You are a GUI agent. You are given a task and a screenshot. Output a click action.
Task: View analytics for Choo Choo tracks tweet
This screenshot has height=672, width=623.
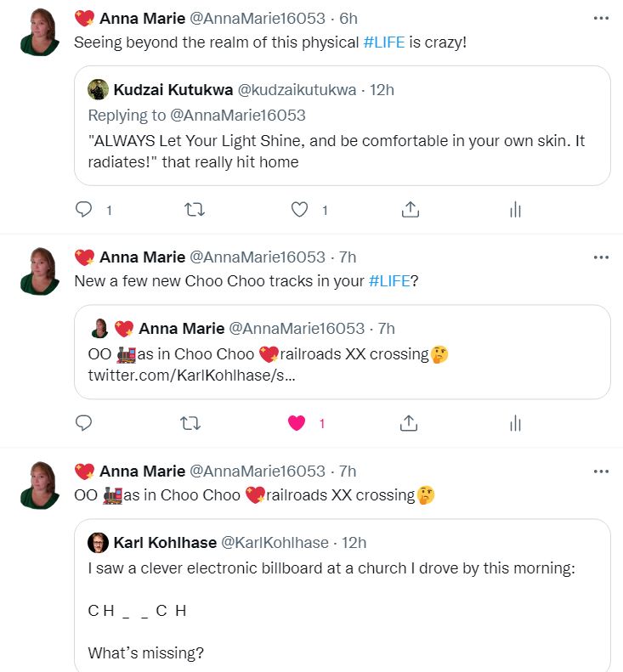(x=515, y=423)
